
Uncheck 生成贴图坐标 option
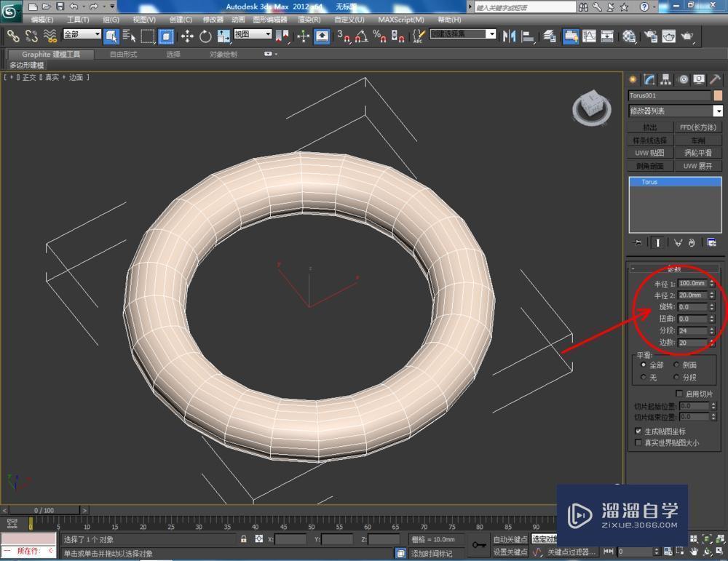[638, 431]
